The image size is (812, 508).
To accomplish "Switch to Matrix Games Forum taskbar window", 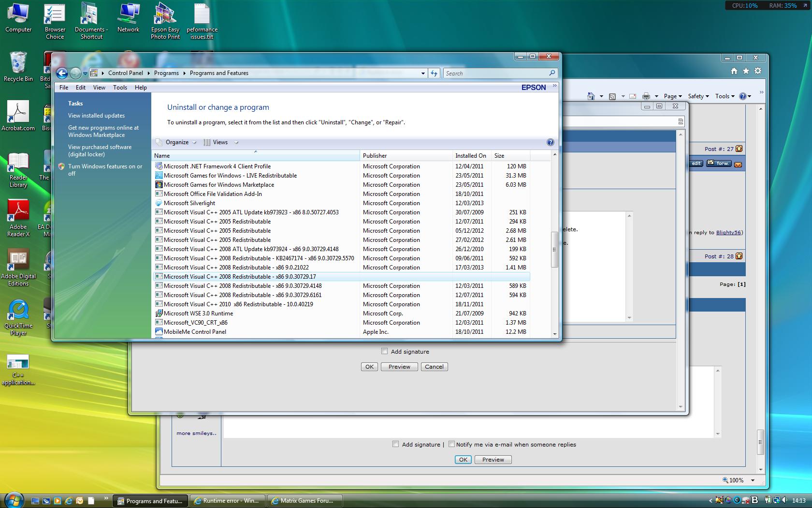I will click(x=305, y=501).
